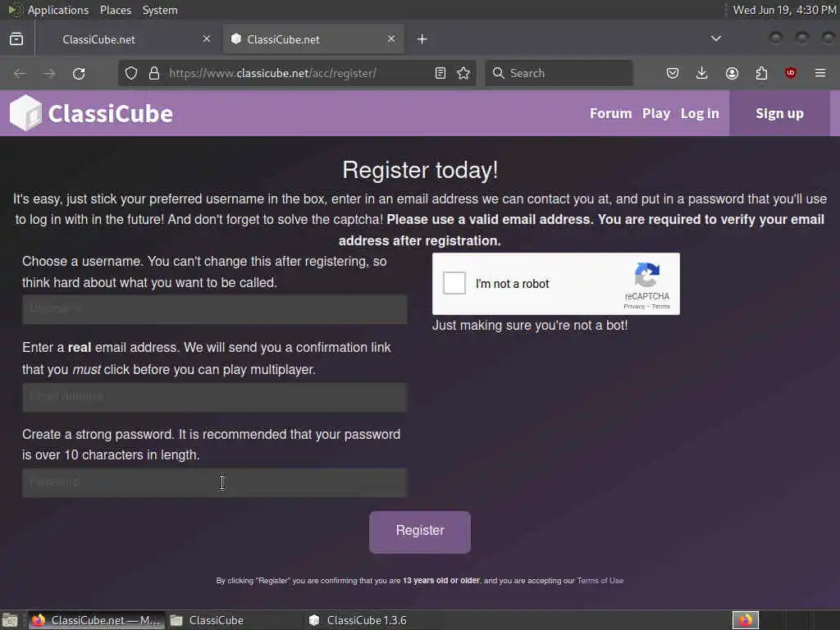Image resolution: width=840 pixels, height=630 pixels.
Task: Open the System menu
Action: point(160,10)
